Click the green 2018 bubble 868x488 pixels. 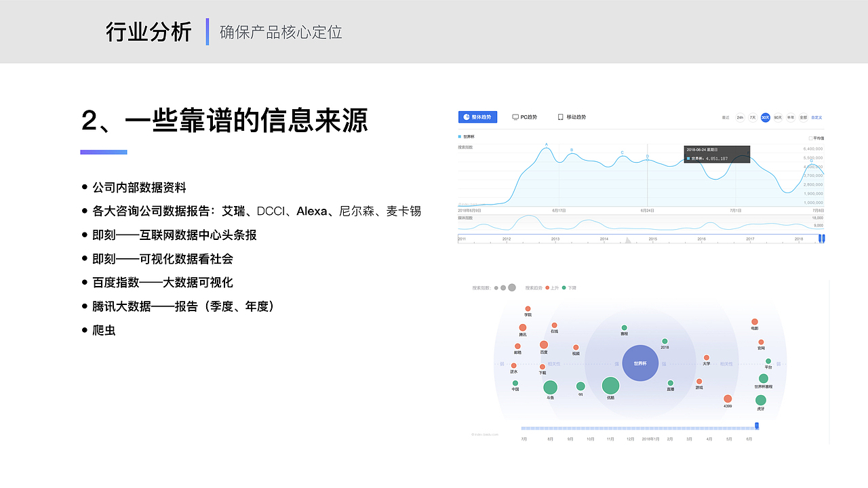click(x=665, y=341)
